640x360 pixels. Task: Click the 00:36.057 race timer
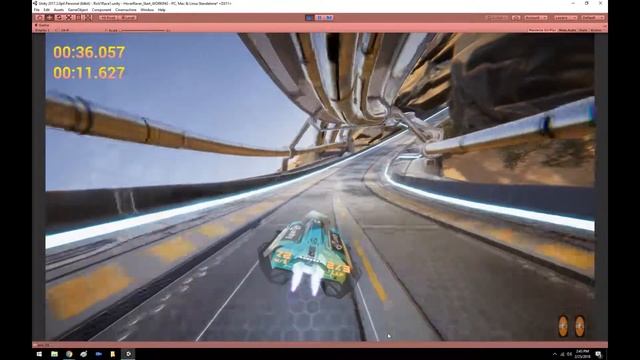click(89, 52)
